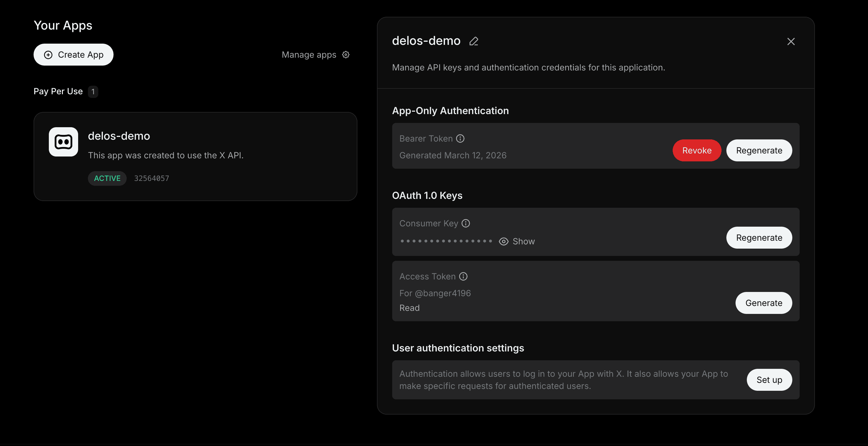Click the gear icon next to Manage apps
This screenshot has width=868, height=446.
point(346,55)
